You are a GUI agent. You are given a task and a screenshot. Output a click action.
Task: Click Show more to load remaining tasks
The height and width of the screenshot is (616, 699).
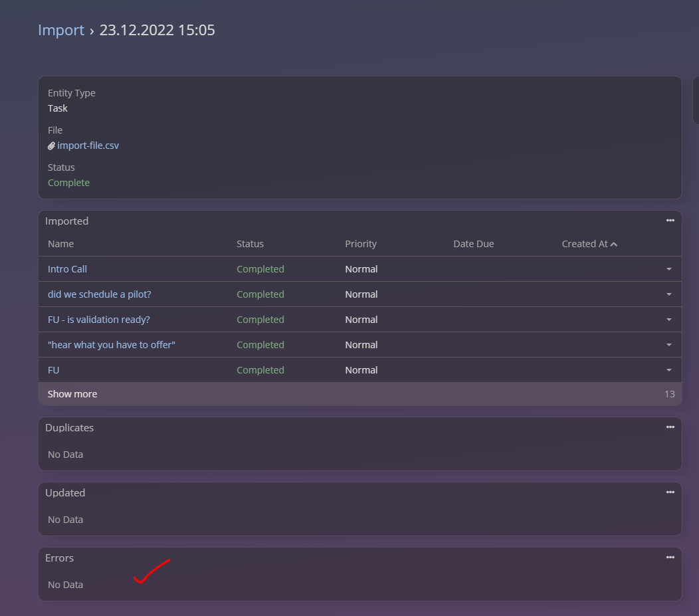[72, 394]
